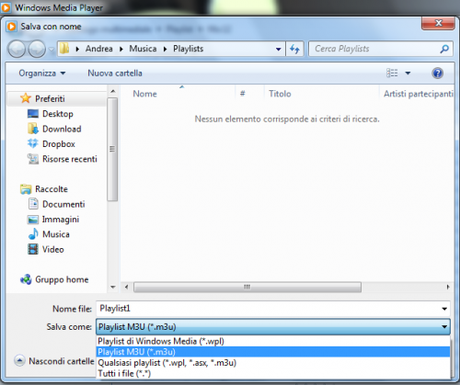
Task: Click horizontal scrollbar left arrow
Action: [126, 287]
